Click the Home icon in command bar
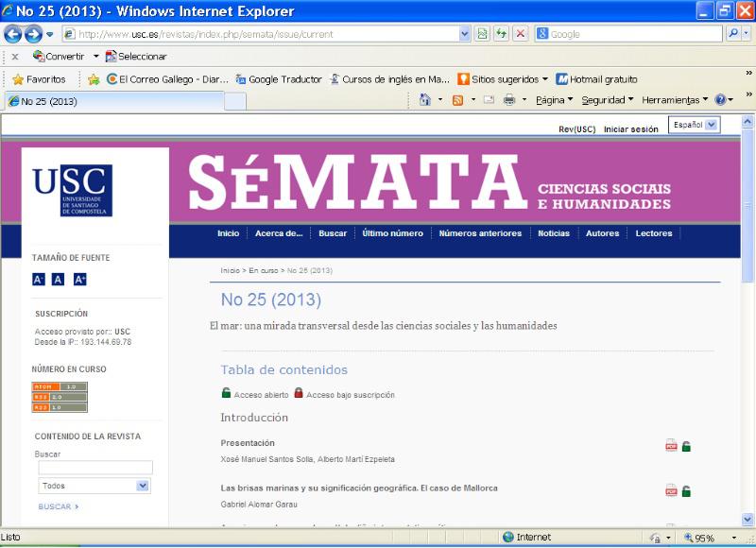The image size is (756, 548). tap(426, 100)
